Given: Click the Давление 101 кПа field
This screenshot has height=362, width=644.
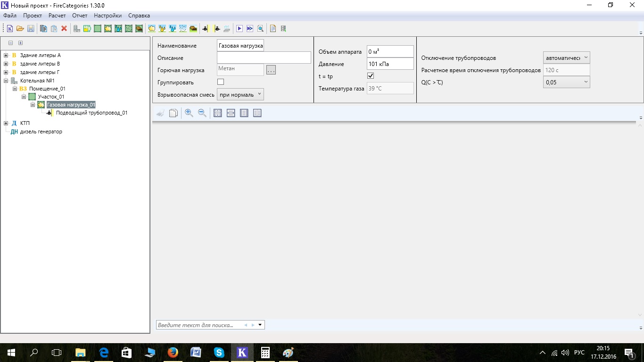Looking at the screenshot, I should pyautogui.click(x=390, y=64).
